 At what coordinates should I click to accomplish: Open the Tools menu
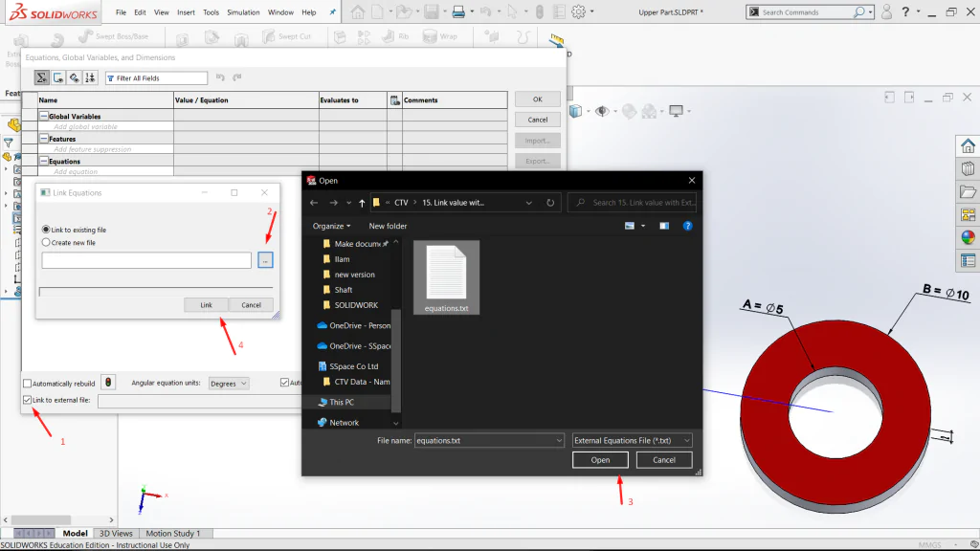212,11
